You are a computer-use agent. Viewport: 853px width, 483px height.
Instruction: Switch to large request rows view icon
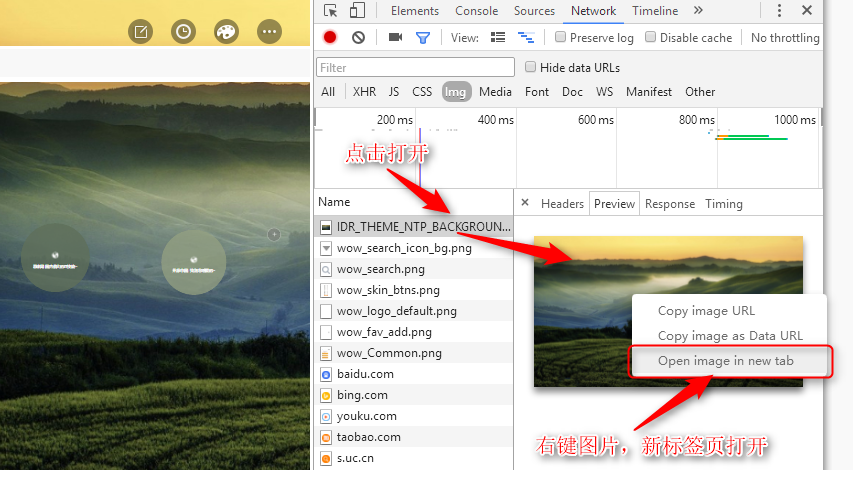pos(498,37)
